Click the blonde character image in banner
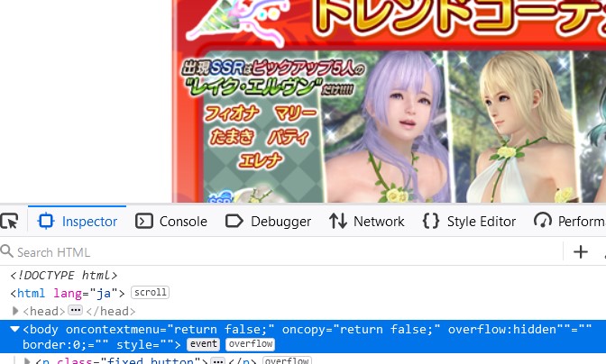 [510, 127]
